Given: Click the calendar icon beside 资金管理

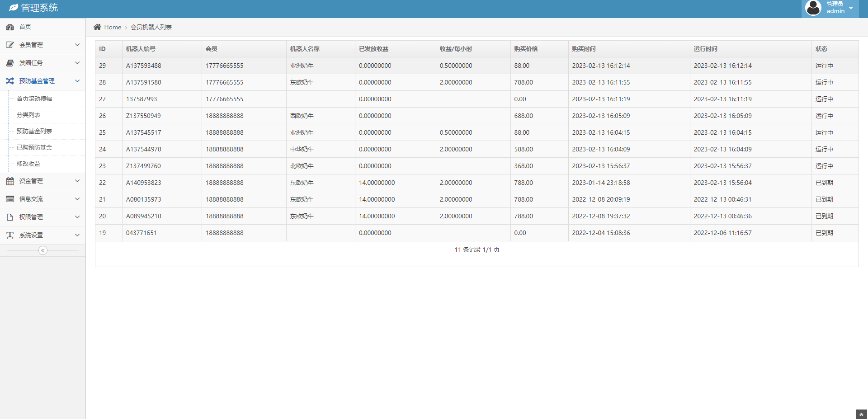Looking at the screenshot, I should pos(10,181).
